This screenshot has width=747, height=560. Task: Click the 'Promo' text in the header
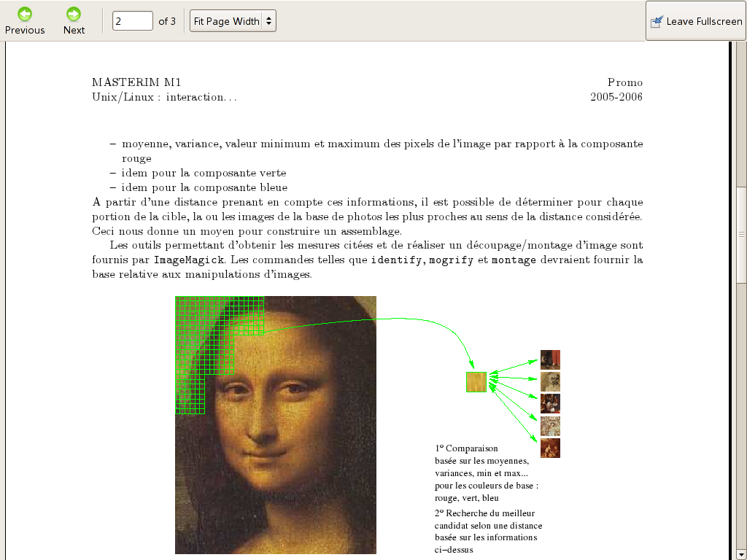(x=625, y=82)
